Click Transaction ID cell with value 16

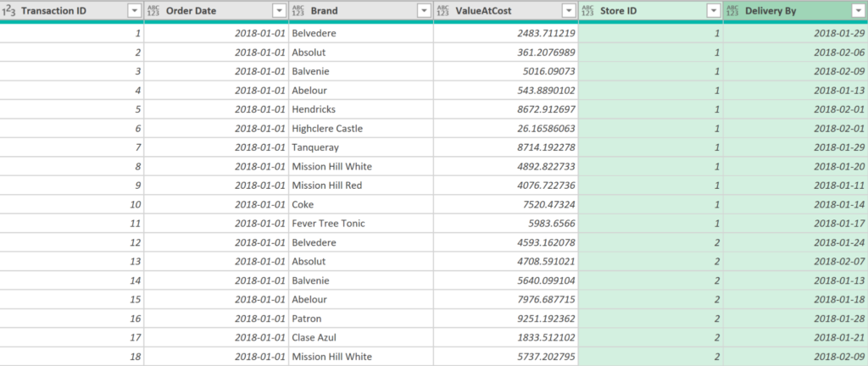coord(72,319)
